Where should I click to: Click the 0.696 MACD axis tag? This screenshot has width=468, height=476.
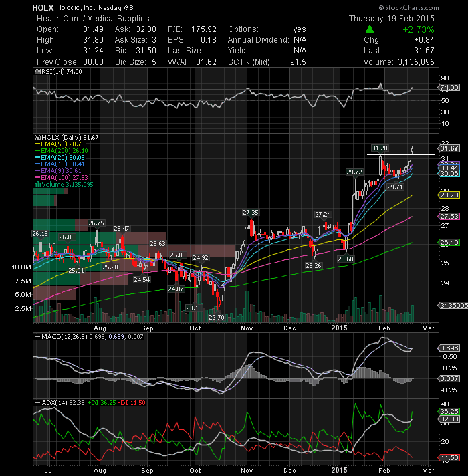tap(449, 348)
